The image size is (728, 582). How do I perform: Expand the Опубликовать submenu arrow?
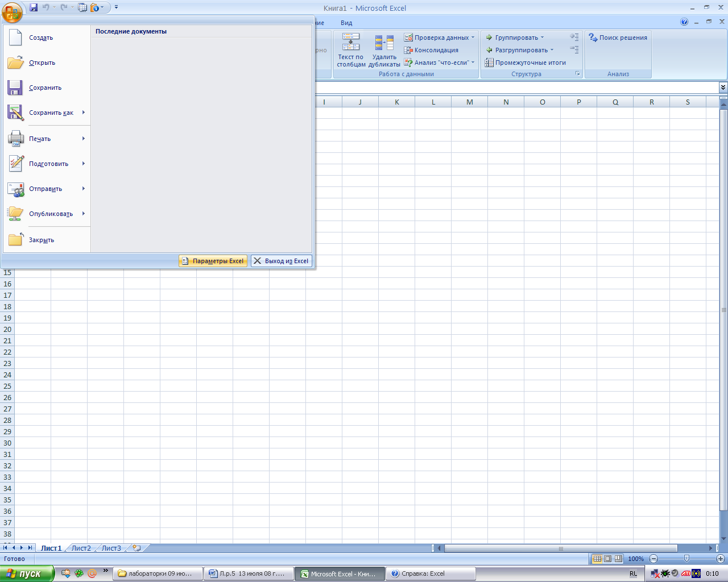pyautogui.click(x=84, y=214)
